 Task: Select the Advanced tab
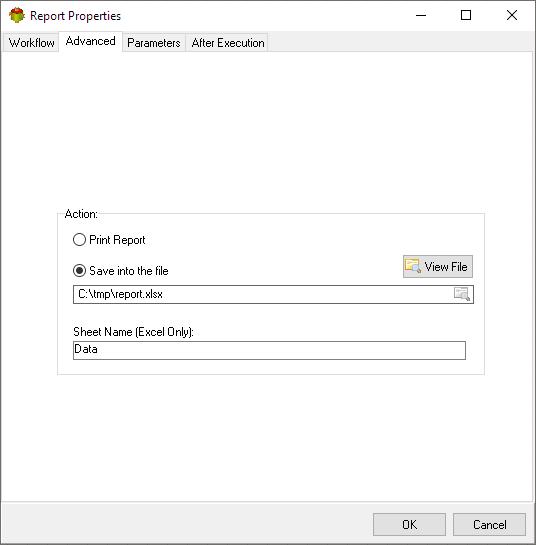(x=90, y=41)
